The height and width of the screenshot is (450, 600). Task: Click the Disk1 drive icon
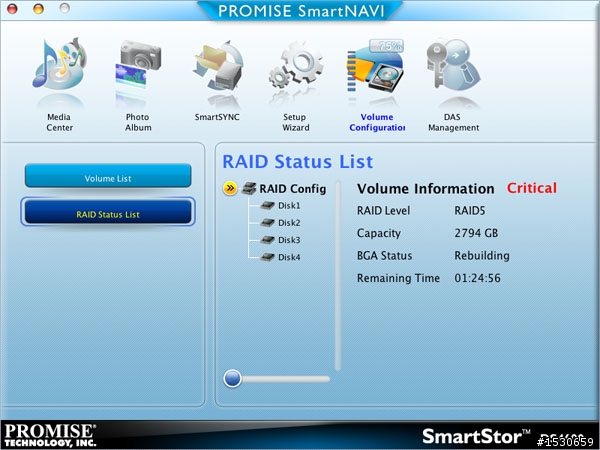(267, 205)
